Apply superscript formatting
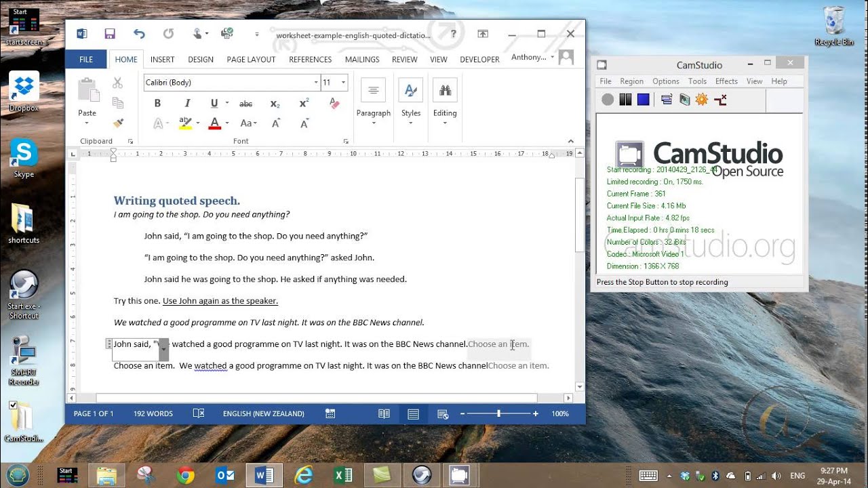 tap(304, 104)
